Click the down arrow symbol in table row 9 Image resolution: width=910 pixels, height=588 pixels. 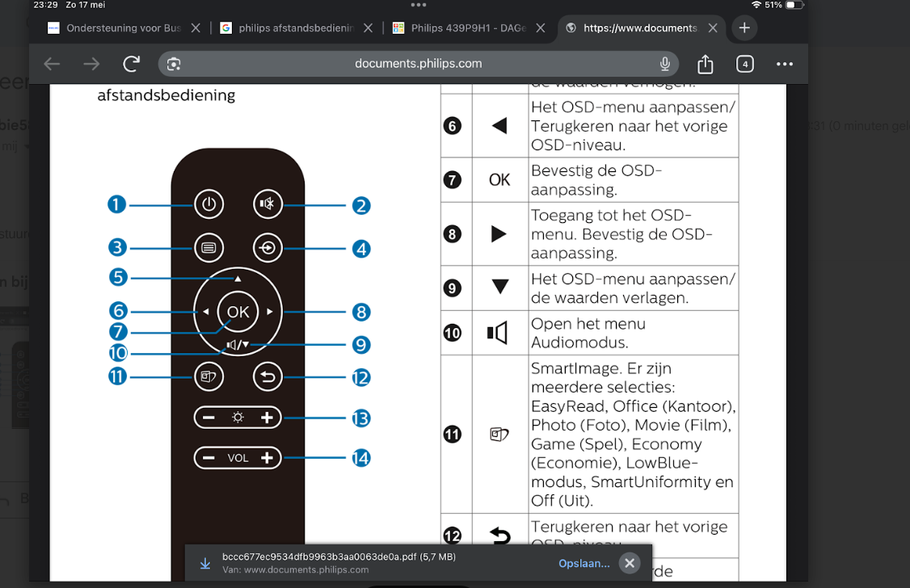(x=499, y=287)
